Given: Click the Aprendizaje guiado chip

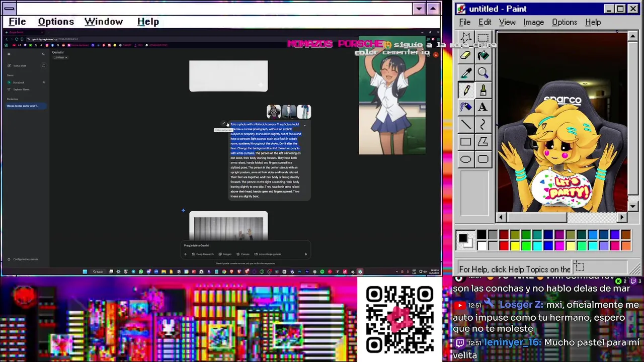Looking at the screenshot, I should pyautogui.click(x=268, y=254).
